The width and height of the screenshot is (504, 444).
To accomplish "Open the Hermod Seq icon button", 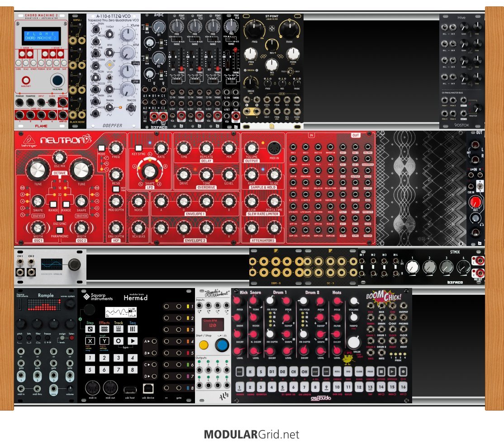I will 133,329.
